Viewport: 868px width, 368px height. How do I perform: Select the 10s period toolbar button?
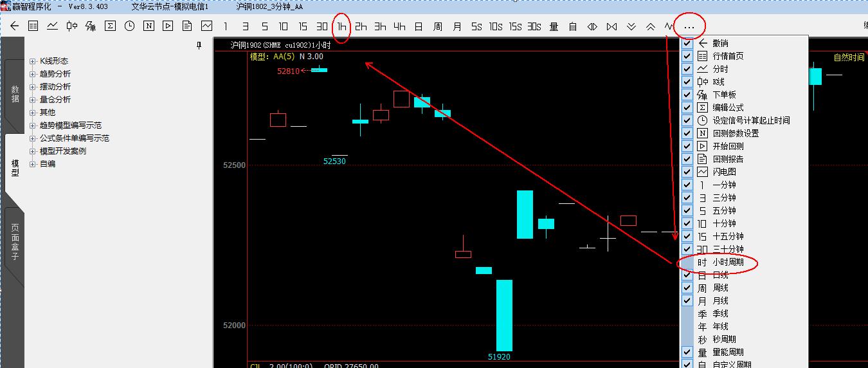click(496, 26)
